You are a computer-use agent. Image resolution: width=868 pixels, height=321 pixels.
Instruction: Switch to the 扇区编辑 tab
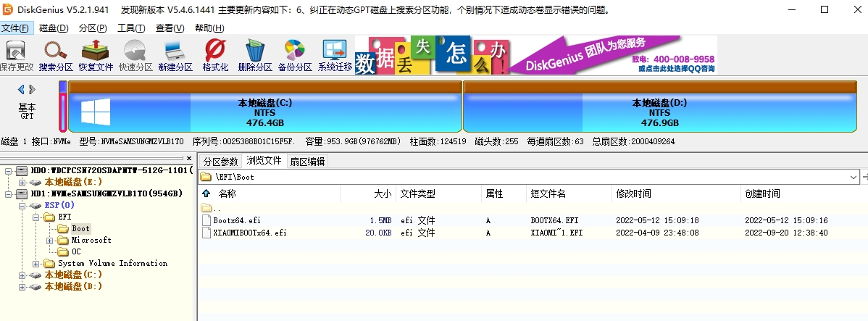(x=308, y=162)
